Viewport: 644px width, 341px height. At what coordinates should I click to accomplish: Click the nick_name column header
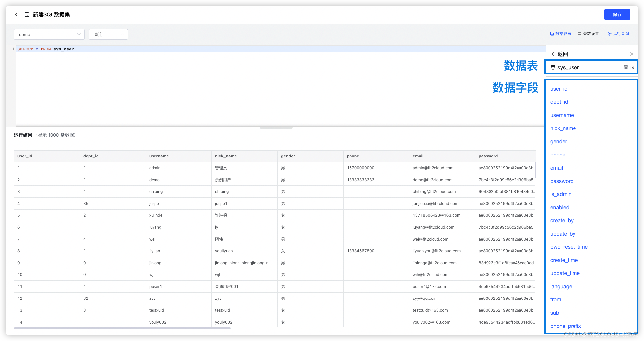coord(244,156)
